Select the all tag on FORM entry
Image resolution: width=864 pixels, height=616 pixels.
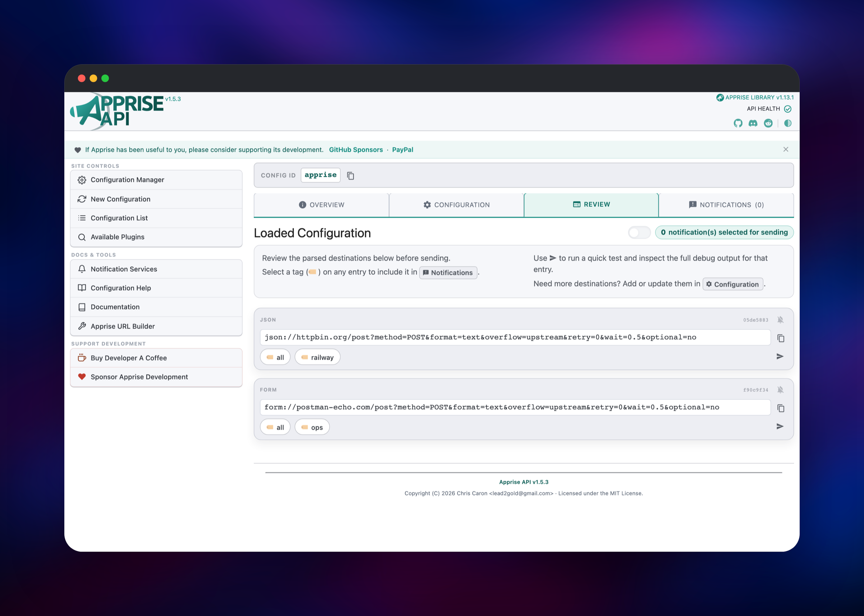click(x=275, y=428)
